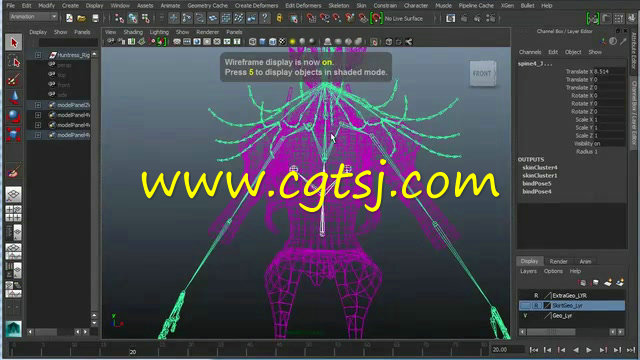Open the Animation menu set dropdown
The image size is (640, 360).
pos(33,17)
